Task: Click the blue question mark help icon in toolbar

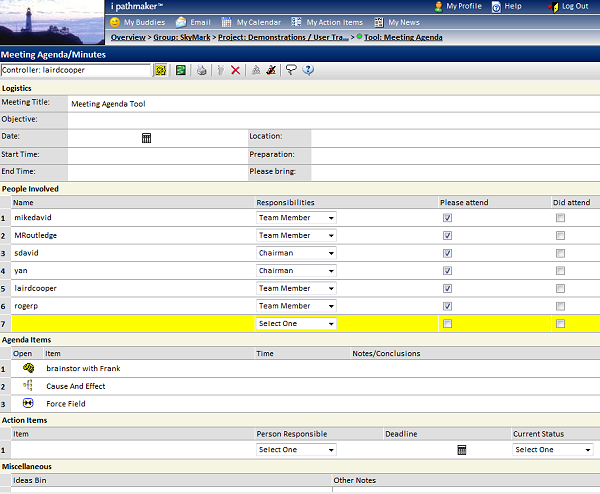Action: [308, 70]
